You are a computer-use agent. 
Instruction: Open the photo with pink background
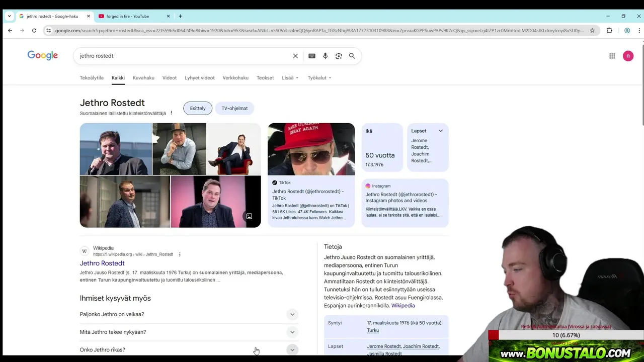pyautogui.click(x=216, y=202)
